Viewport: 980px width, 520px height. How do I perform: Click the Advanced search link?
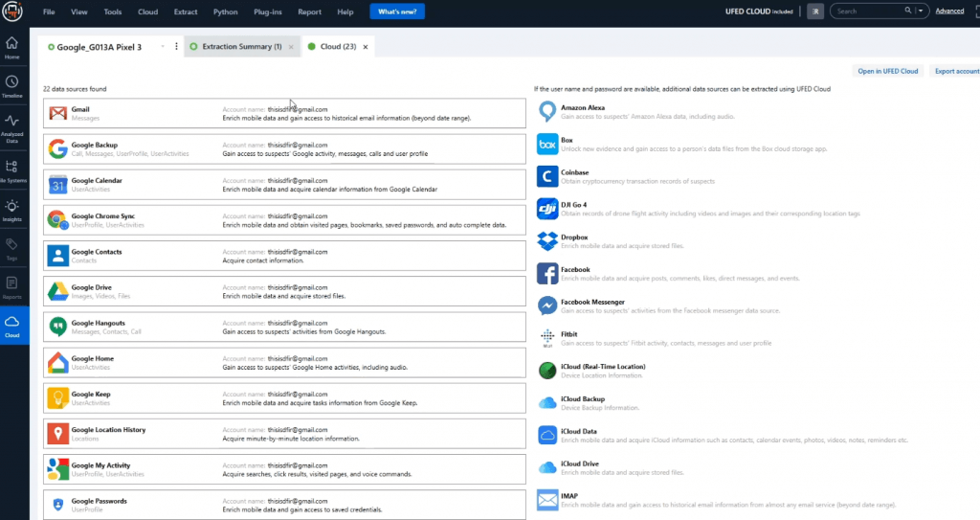point(949,11)
